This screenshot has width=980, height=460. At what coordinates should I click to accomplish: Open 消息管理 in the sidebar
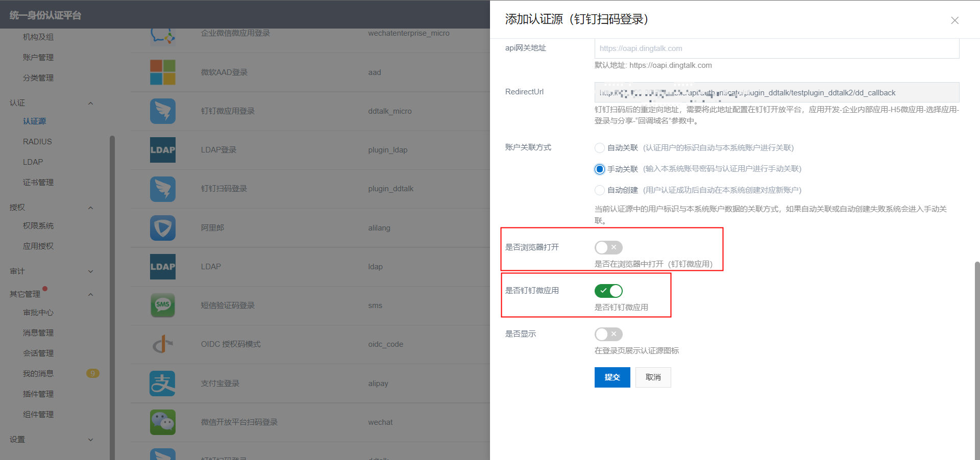[x=38, y=333]
